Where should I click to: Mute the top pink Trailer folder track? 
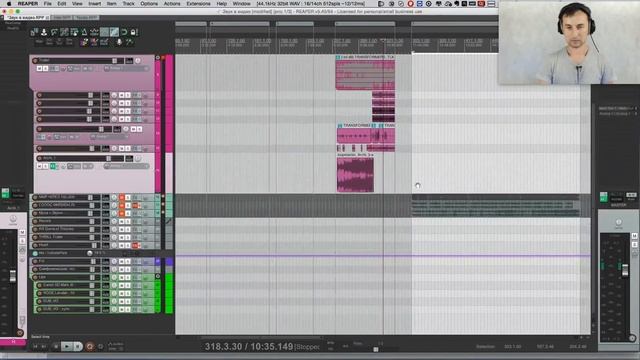click(40, 69)
